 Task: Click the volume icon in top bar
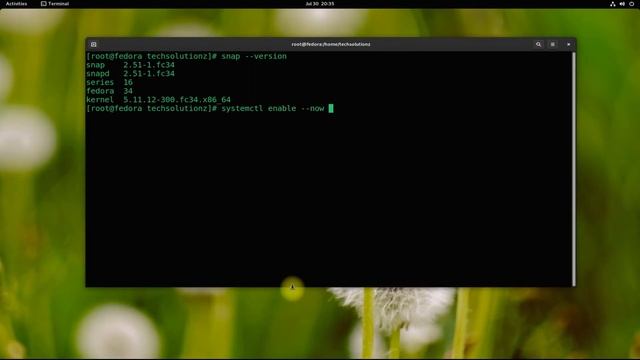622,4
